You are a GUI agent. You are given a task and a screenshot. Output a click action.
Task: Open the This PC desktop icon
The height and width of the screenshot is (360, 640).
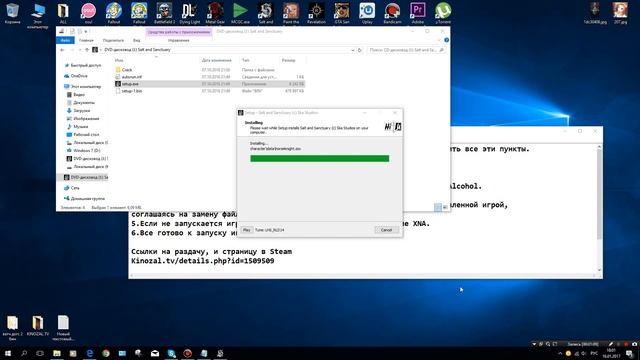38,15
